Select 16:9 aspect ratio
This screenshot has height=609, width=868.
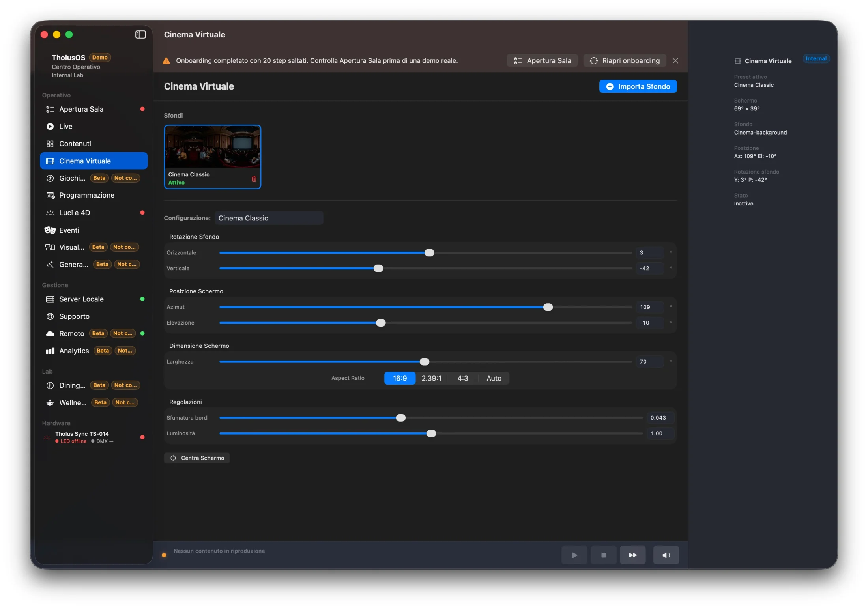[x=400, y=378]
